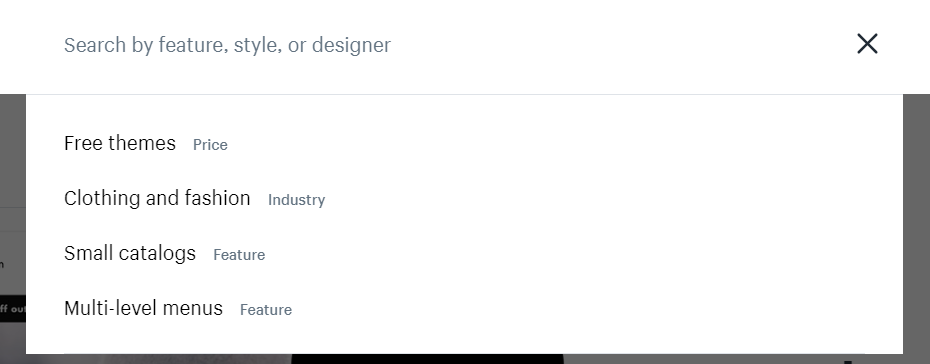Open the Small catalogs suggestion
This screenshot has width=930, height=364.
pyautogui.click(x=130, y=253)
